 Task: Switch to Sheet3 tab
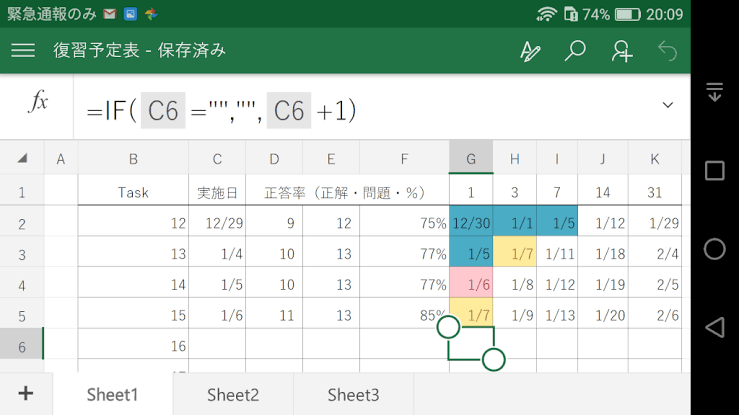pyautogui.click(x=353, y=395)
